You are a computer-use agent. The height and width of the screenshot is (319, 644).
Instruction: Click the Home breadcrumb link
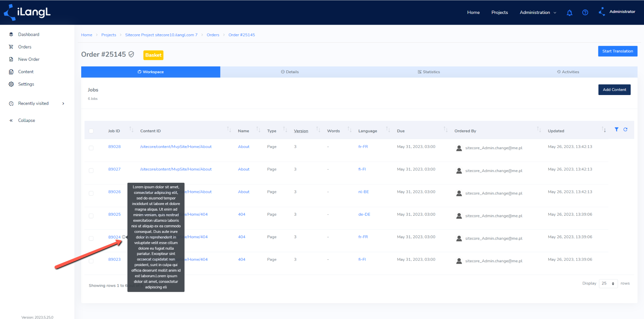(x=87, y=35)
